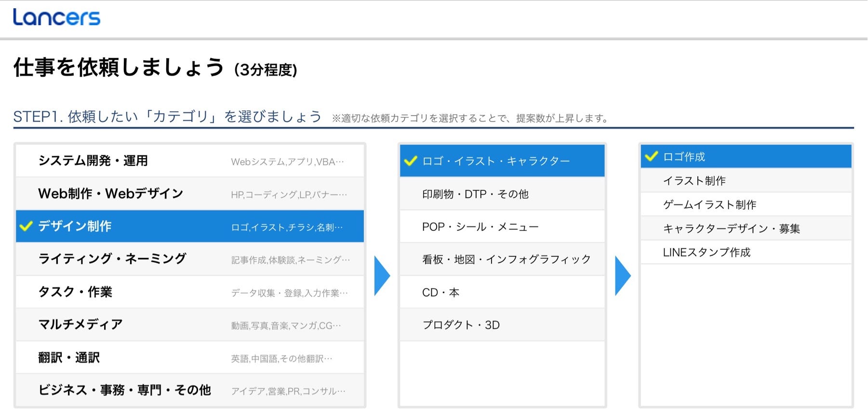Viewport: 868px width, 418px height.
Task: Choose the デザイン制作 category row
Action: coord(190,226)
